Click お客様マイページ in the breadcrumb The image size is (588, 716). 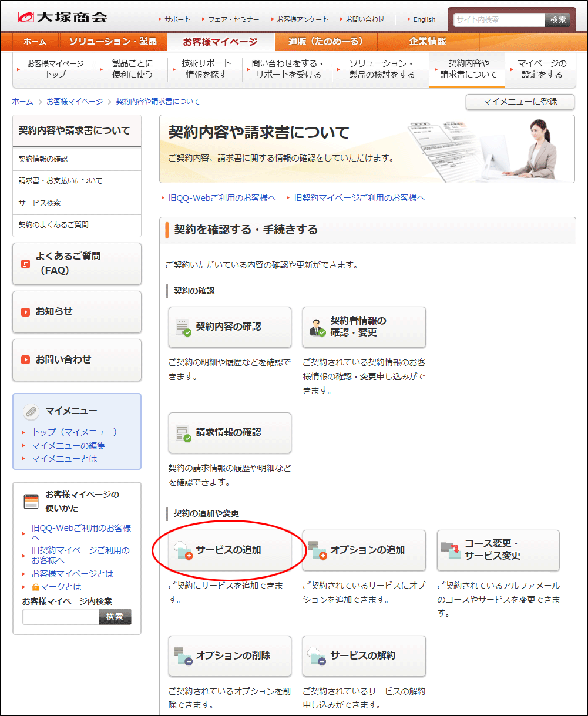tap(75, 102)
